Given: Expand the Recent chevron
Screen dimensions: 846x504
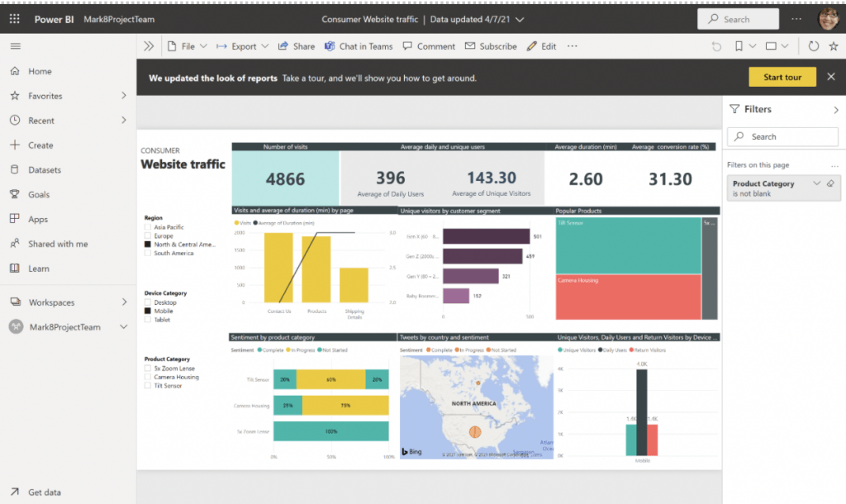Looking at the screenshot, I should tap(124, 120).
